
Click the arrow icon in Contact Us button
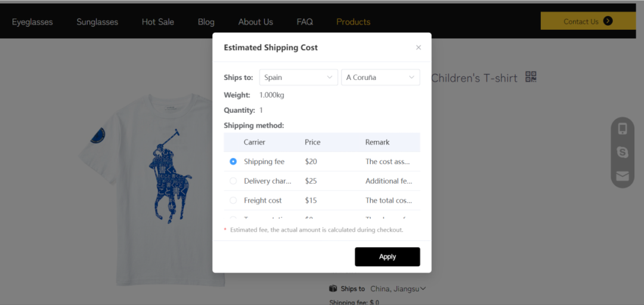[608, 21]
